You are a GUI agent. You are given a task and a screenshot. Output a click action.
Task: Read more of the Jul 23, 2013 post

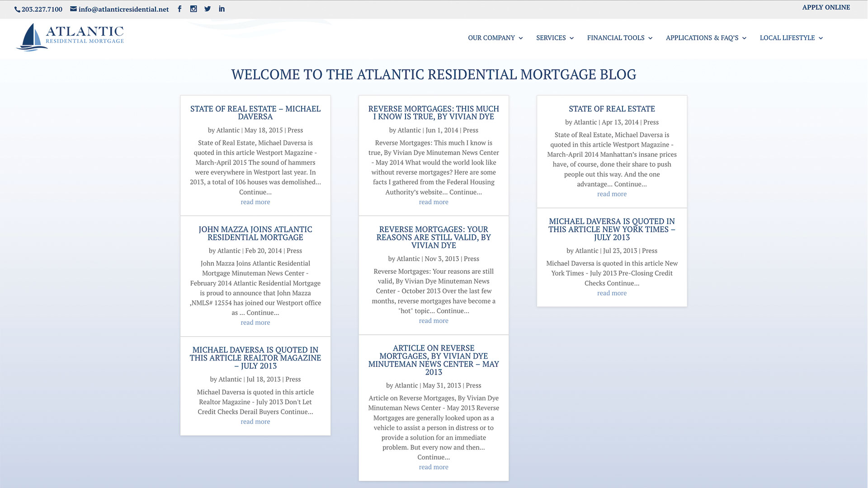click(x=612, y=293)
